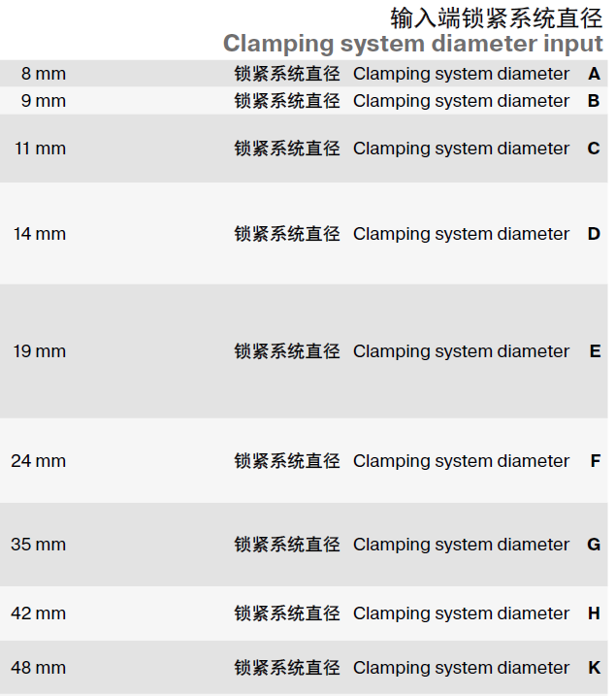This screenshot has width=616, height=696.
Task: Click code letter A
Action: coord(594,74)
